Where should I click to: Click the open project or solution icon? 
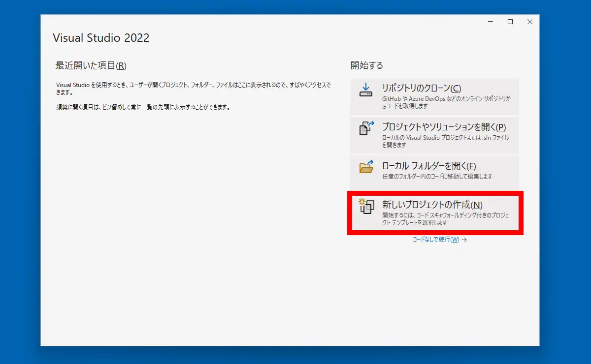[x=366, y=128]
